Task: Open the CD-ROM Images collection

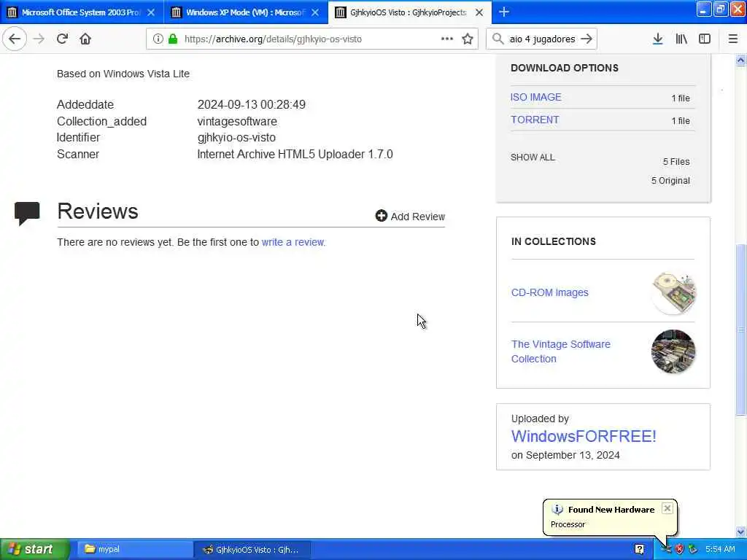Action: [549, 292]
